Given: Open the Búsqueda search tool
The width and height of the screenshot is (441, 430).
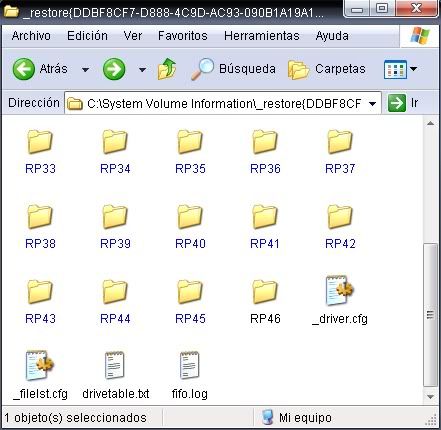Looking at the screenshot, I should tap(233, 69).
